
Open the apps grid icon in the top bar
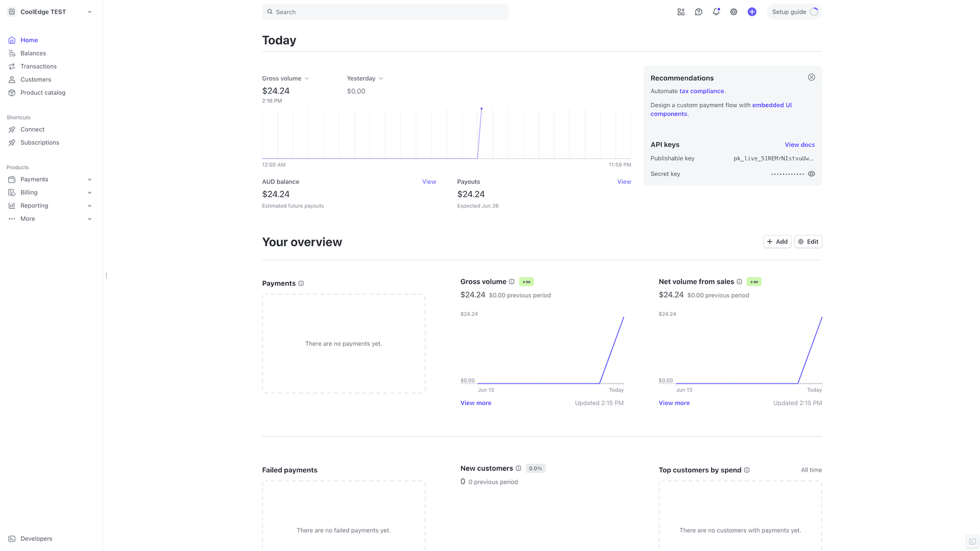681,11
